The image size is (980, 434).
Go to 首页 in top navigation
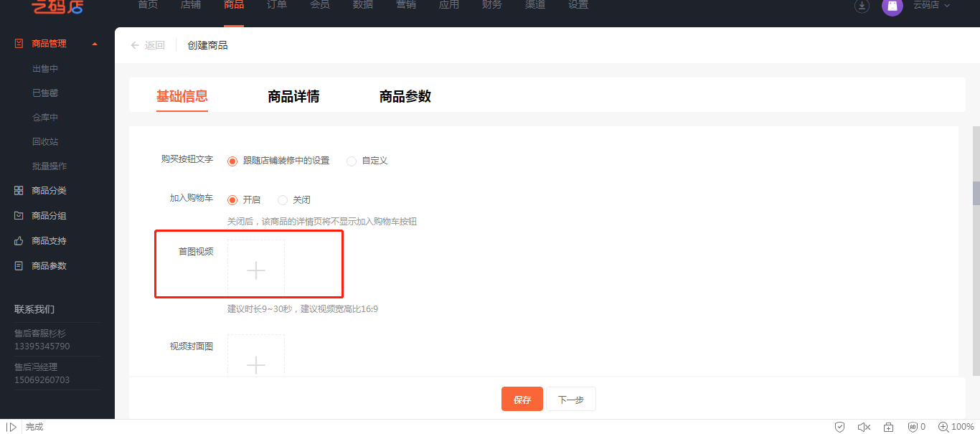(x=148, y=5)
